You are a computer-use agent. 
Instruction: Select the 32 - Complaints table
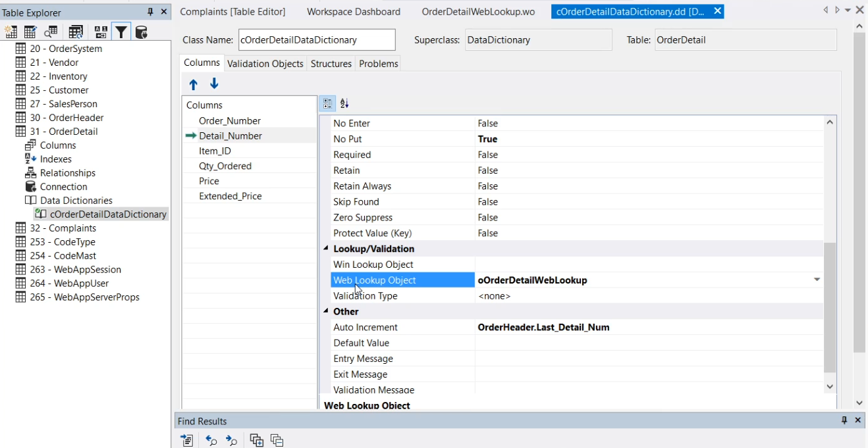coord(63,228)
